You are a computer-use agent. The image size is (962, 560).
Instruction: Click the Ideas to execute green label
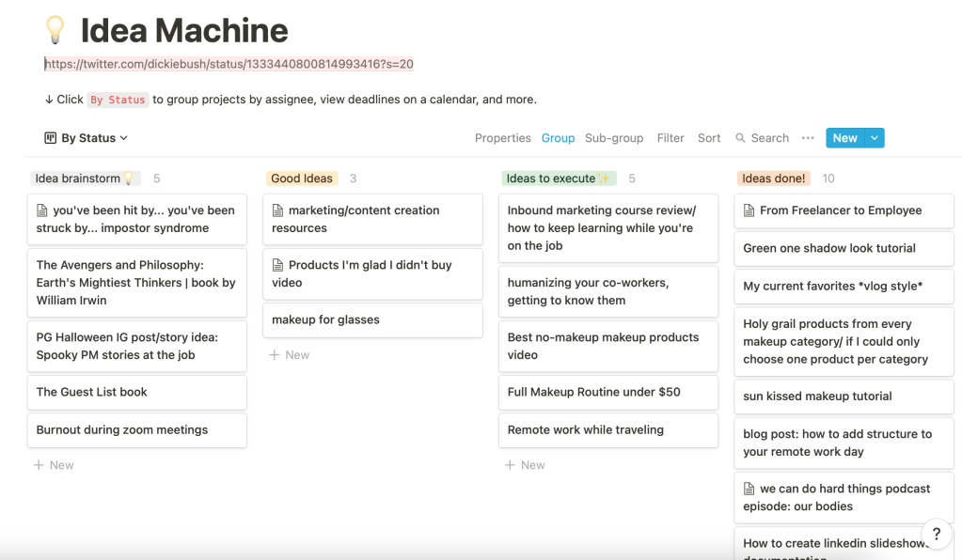tap(558, 179)
